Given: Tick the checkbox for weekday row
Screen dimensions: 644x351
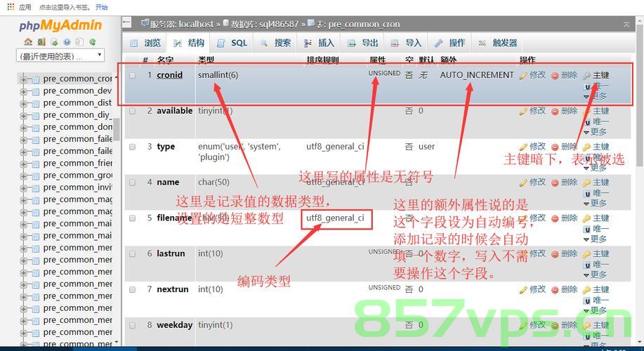Looking at the screenshot, I should coord(132,326).
